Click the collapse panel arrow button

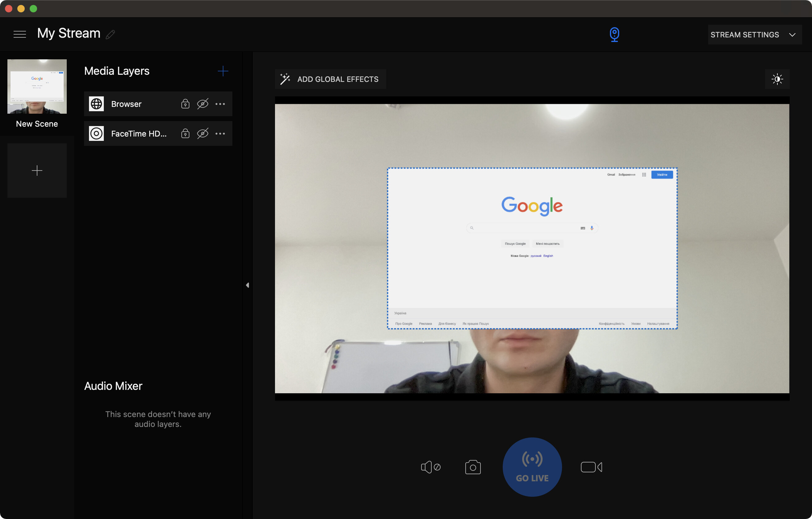click(x=247, y=285)
